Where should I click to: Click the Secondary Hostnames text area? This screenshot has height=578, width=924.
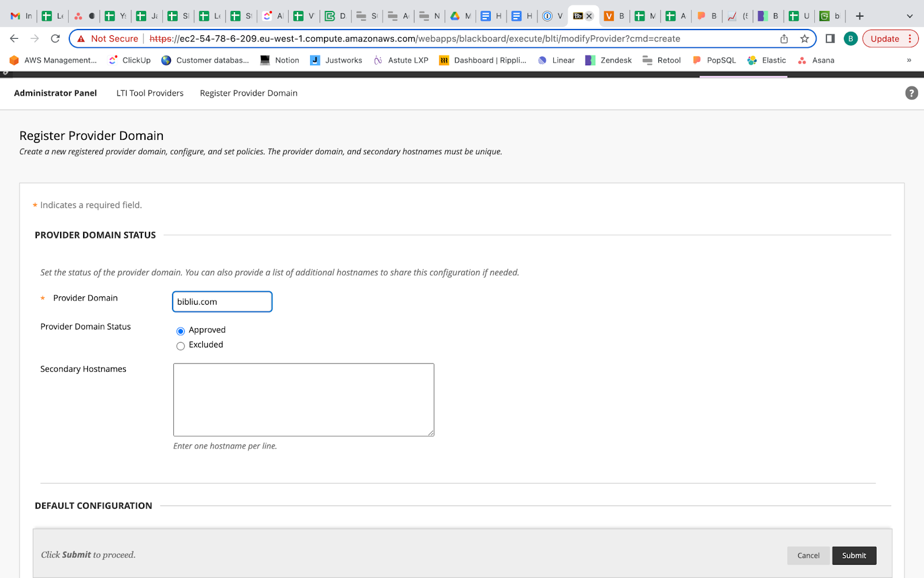click(x=303, y=399)
